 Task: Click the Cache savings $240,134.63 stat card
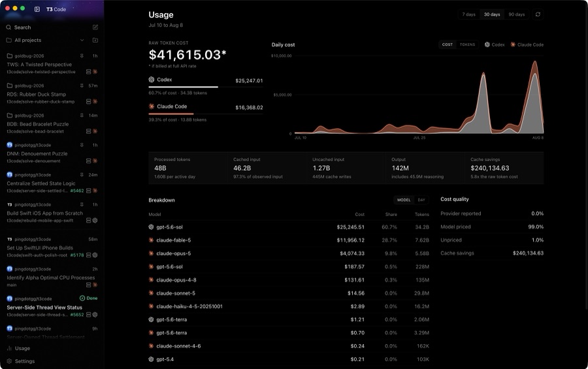click(504, 168)
